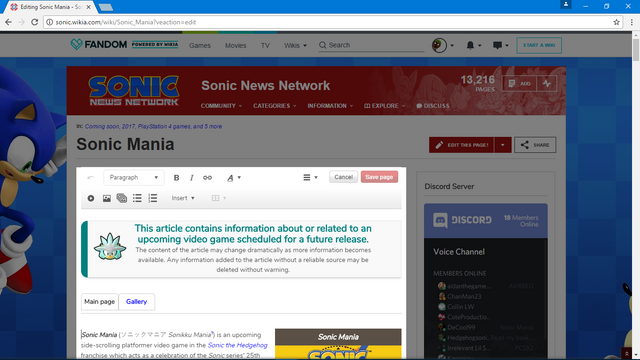This screenshot has width=640, height=360.
Task: Open the Games link in Fandom bar
Action: tap(200, 45)
